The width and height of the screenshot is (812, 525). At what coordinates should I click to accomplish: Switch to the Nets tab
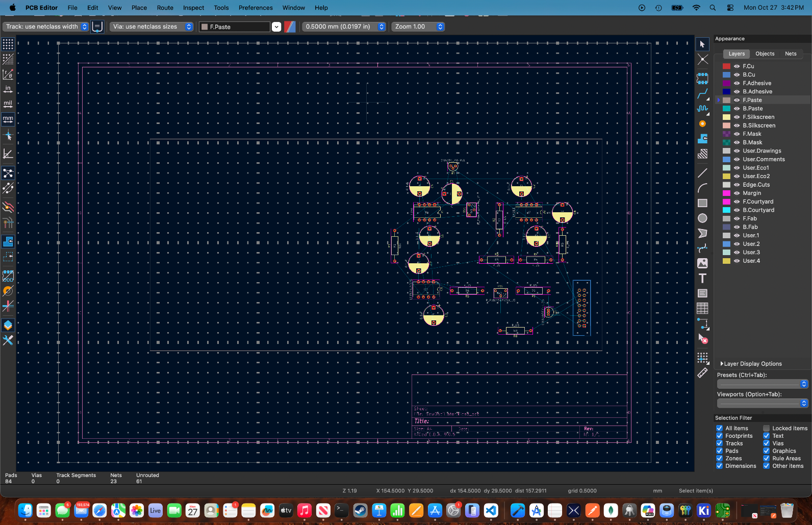pos(790,54)
